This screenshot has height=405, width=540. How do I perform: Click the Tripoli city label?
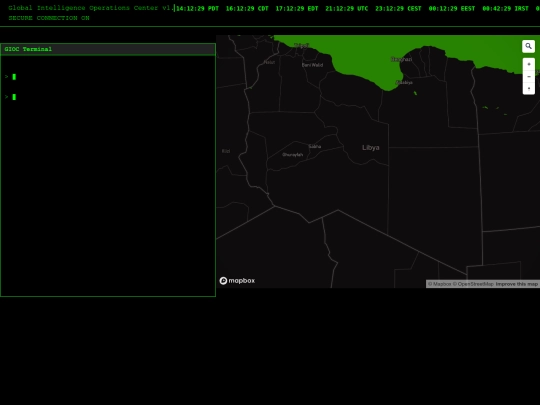302,45
